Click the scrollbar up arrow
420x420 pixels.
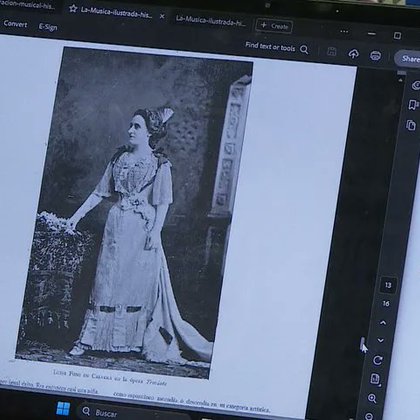click(x=401, y=80)
